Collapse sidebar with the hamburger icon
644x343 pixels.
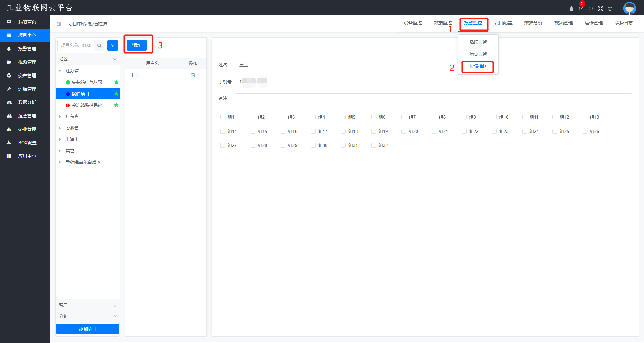pos(59,24)
